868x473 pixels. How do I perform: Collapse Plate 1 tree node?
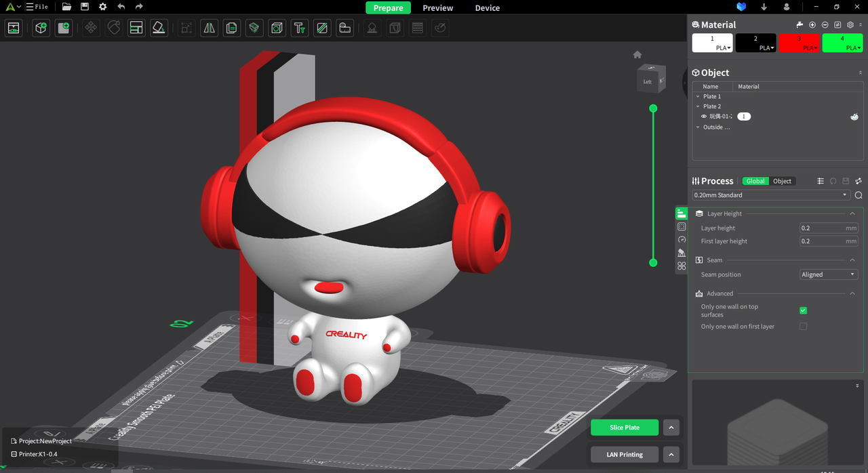pyautogui.click(x=698, y=96)
